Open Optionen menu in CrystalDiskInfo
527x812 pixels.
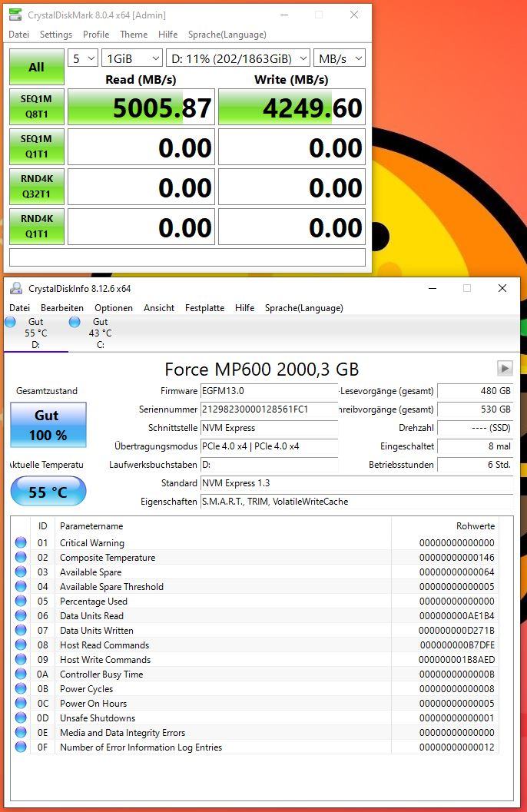click(114, 307)
